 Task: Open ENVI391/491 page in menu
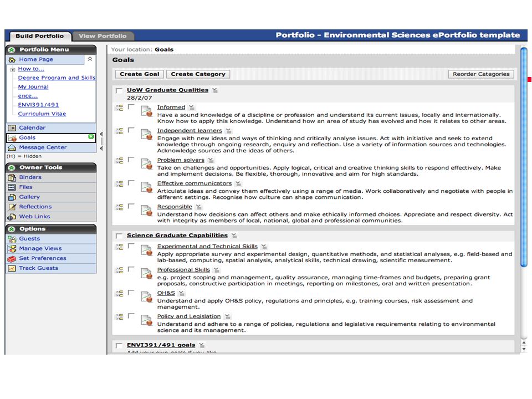[x=38, y=105]
